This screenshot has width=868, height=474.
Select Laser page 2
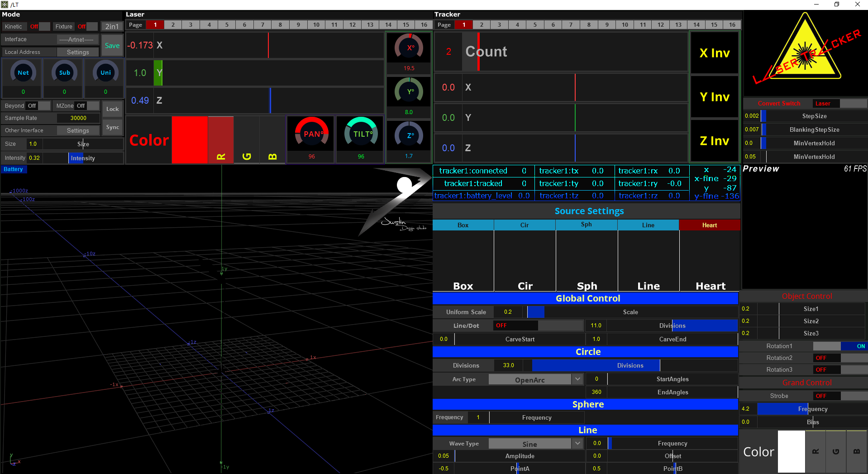(173, 25)
